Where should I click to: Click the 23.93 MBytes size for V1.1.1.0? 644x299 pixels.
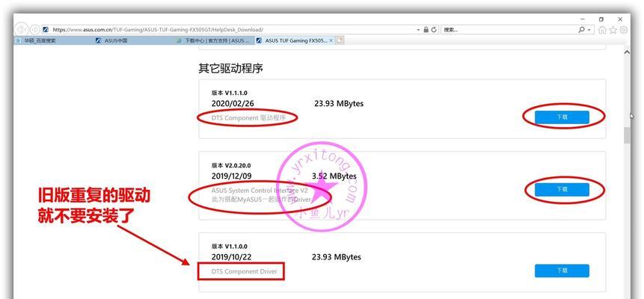[339, 103]
